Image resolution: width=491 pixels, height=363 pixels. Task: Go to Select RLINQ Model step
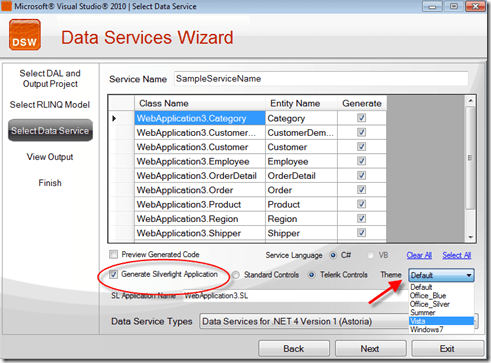pyautogui.click(x=50, y=105)
